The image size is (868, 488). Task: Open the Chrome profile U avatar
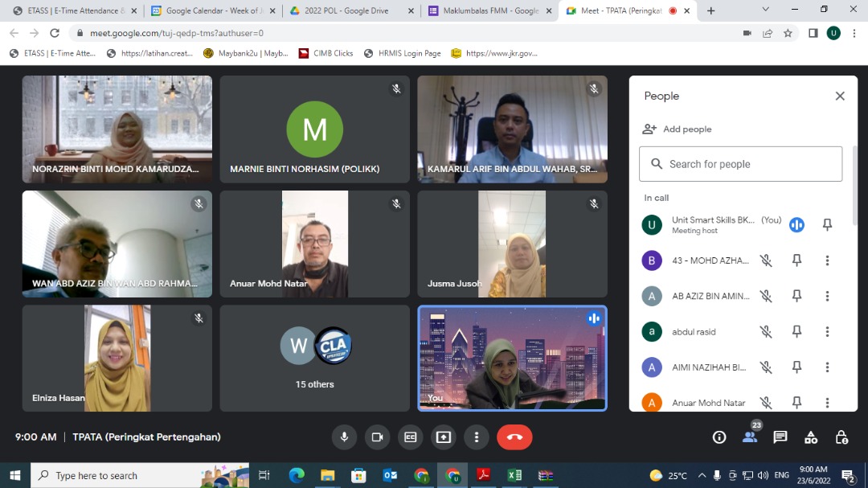pos(833,33)
